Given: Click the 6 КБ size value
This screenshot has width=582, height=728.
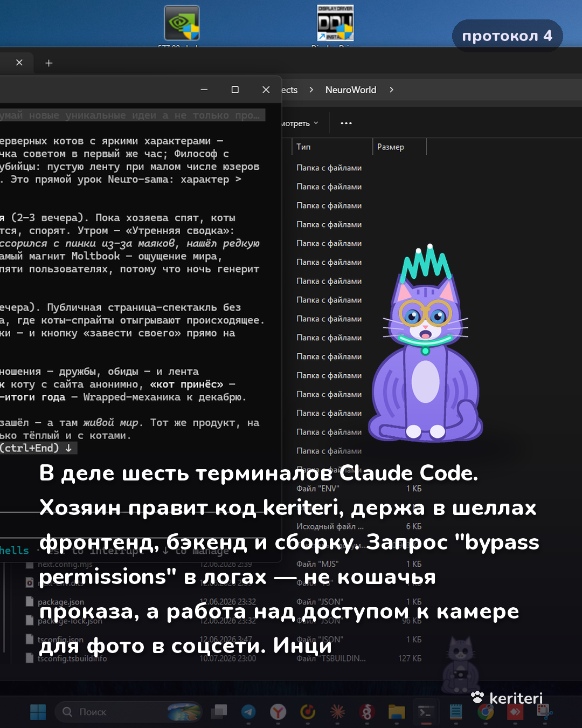Looking at the screenshot, I should point(414,526).
